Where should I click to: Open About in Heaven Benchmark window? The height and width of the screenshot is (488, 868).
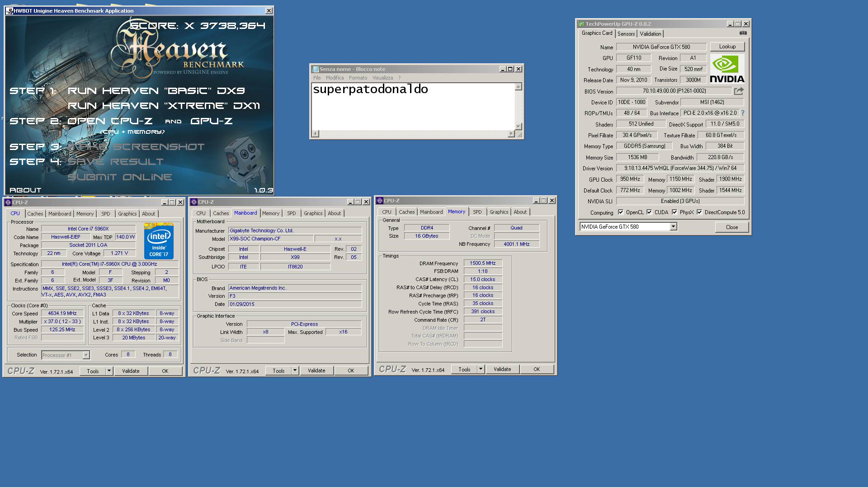pos(25,190)
